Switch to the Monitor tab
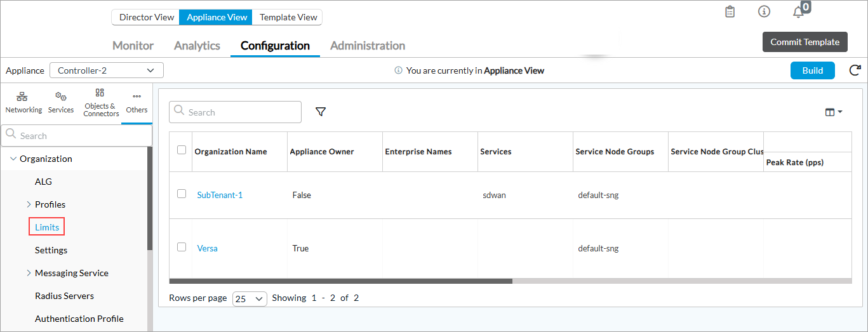This screenshot has width=868, height=332. tap(133, 46)
